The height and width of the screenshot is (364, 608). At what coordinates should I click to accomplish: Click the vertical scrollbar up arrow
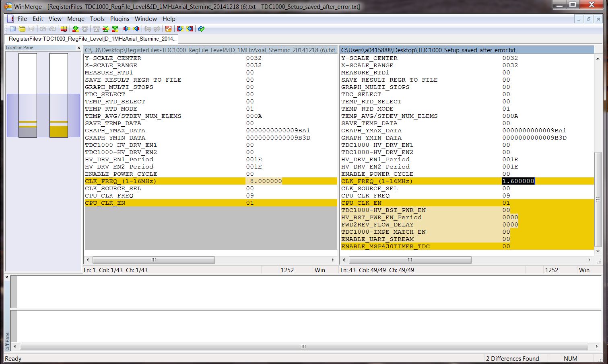(x=598, y=58)
